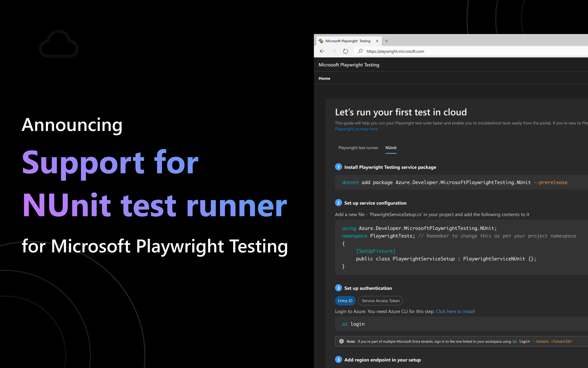Click the search magnifier in the address bar
This screenshot has height=368, width=588.
[360, 51]
